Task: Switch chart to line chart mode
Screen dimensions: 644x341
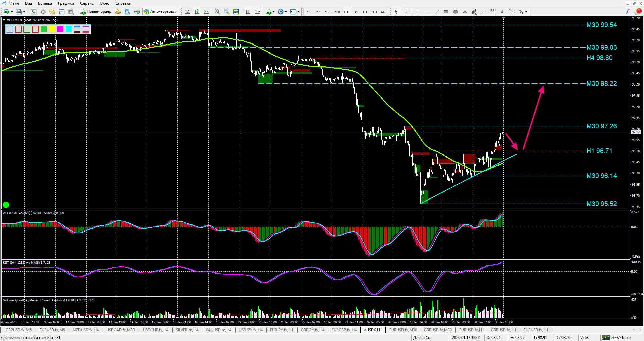Action: coord(206,12)
